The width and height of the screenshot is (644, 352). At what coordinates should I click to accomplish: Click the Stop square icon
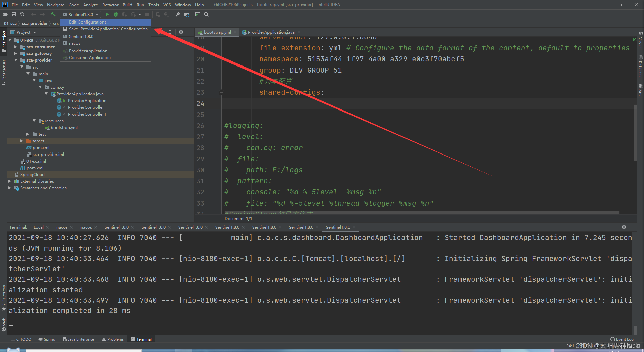[147, 14]
